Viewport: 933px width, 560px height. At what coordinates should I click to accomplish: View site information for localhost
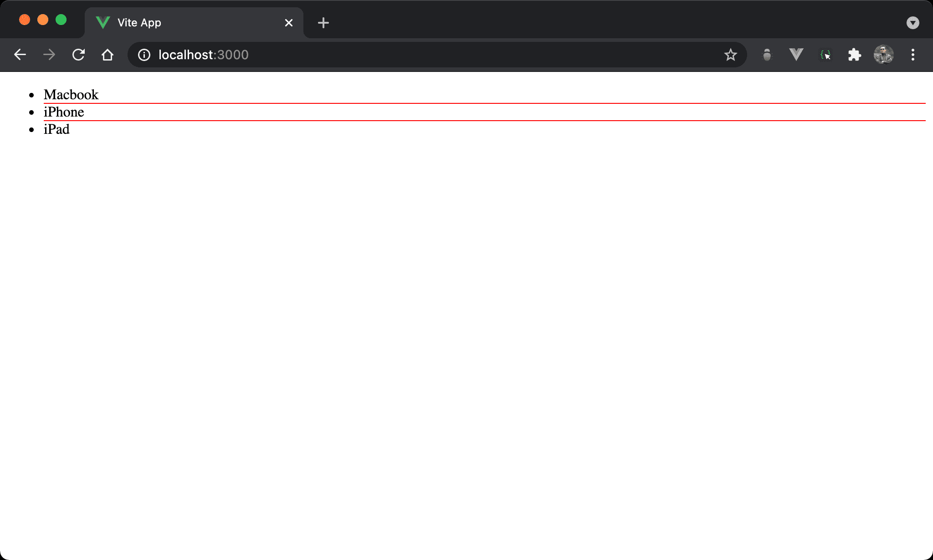click(144, 55)
